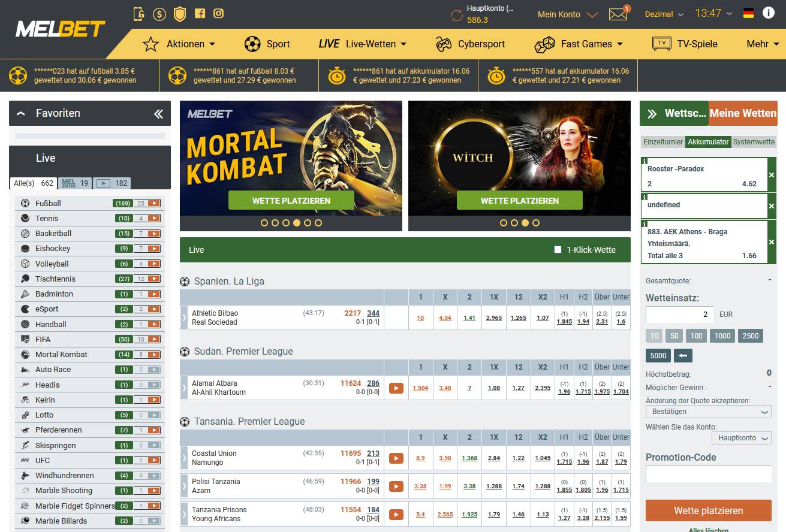
Task: Open Live-Wetten dropdown menu
Action: pyautogui.click(x=363, y=44)
